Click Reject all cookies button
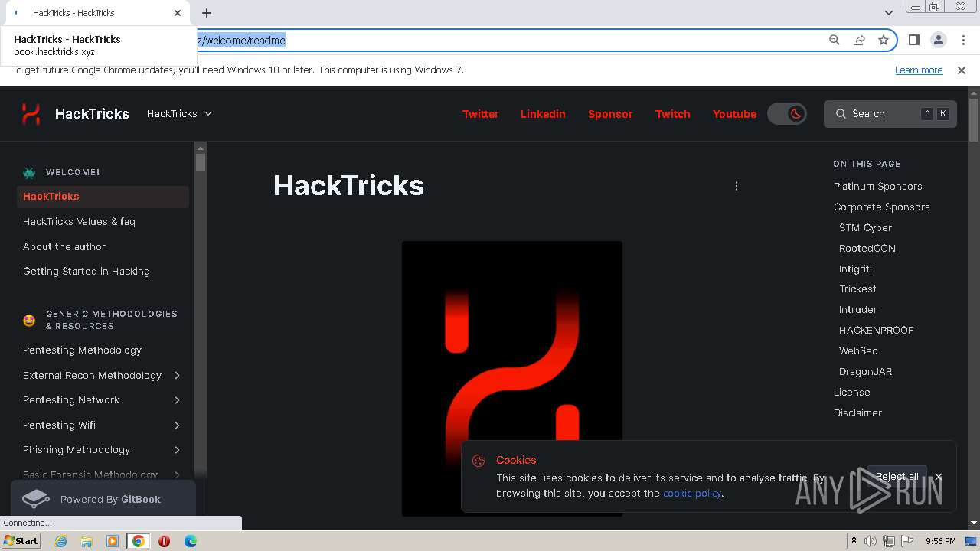This screenshot has height=551, width=980. [x=897, y=476]
